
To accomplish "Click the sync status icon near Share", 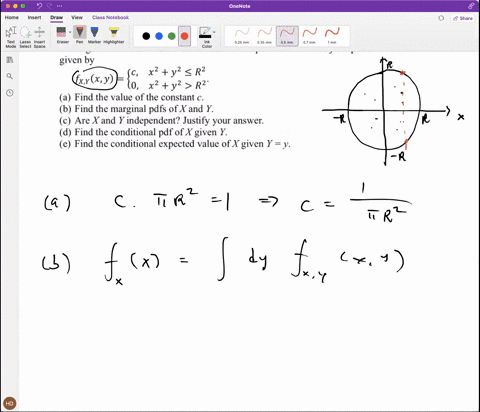I will [441, 18].
